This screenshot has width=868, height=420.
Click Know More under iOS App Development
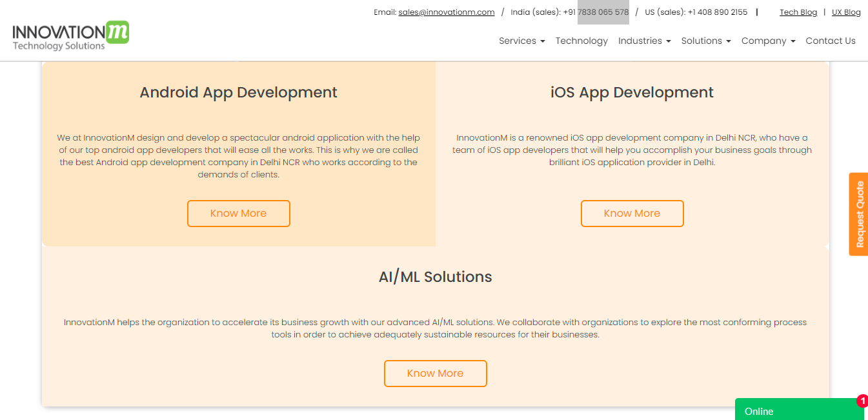click(632, 213)
